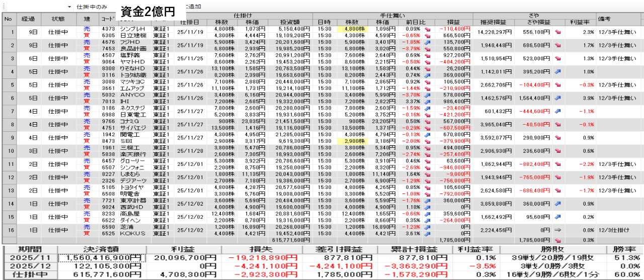Screen dimensions: 644x280
Task: Click the toolbar grip handle at top-left
Action: pyautogui.click(x=2, y=7)
